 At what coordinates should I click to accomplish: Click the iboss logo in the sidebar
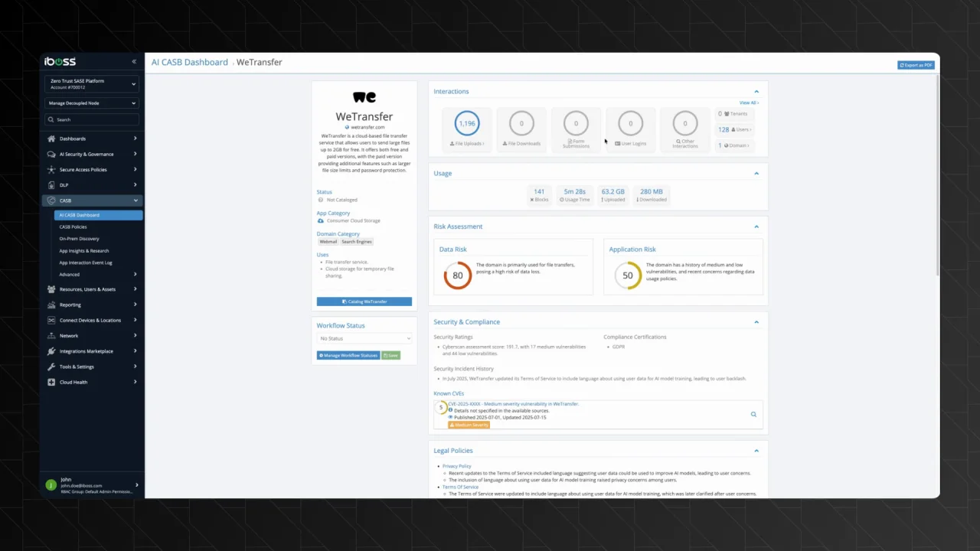(60, 61)
